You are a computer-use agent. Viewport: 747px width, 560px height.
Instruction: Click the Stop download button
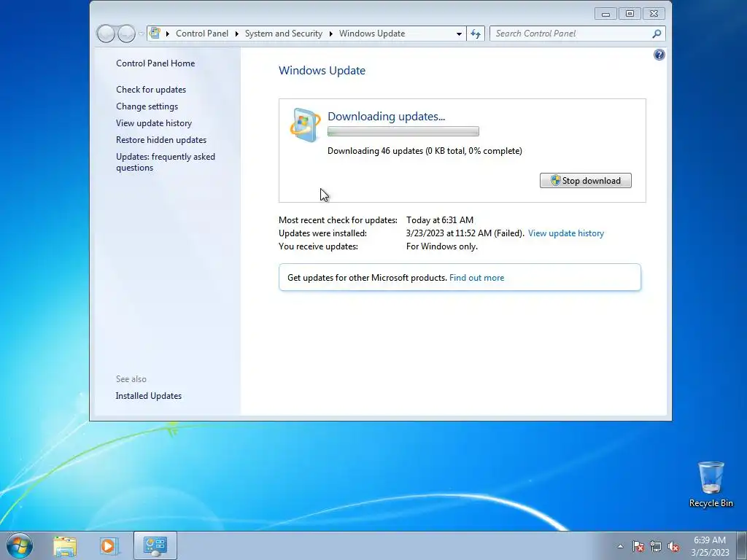pos(586,181)
